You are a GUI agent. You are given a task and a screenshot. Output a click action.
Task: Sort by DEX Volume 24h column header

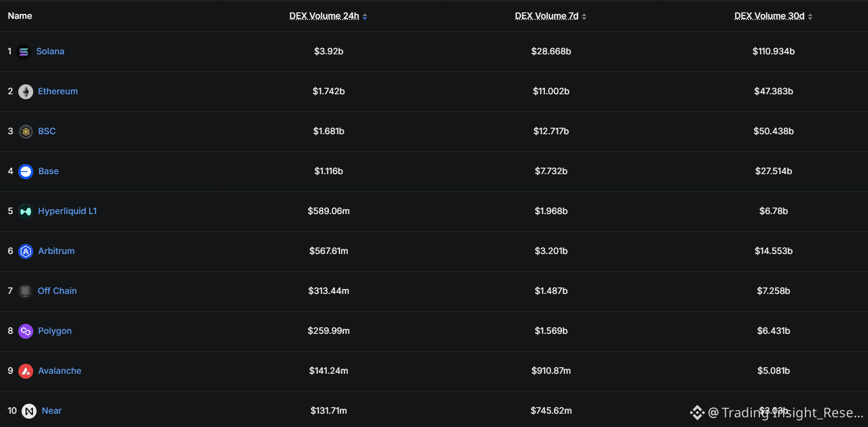(x=324, y=16)
